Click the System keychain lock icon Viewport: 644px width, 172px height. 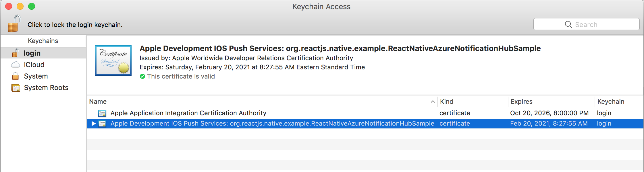tap(16, 76)
